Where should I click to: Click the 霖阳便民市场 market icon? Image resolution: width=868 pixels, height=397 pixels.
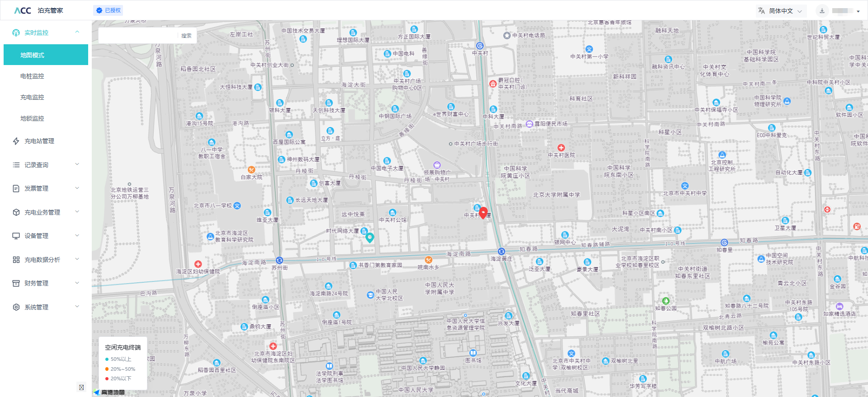point(529,124)
